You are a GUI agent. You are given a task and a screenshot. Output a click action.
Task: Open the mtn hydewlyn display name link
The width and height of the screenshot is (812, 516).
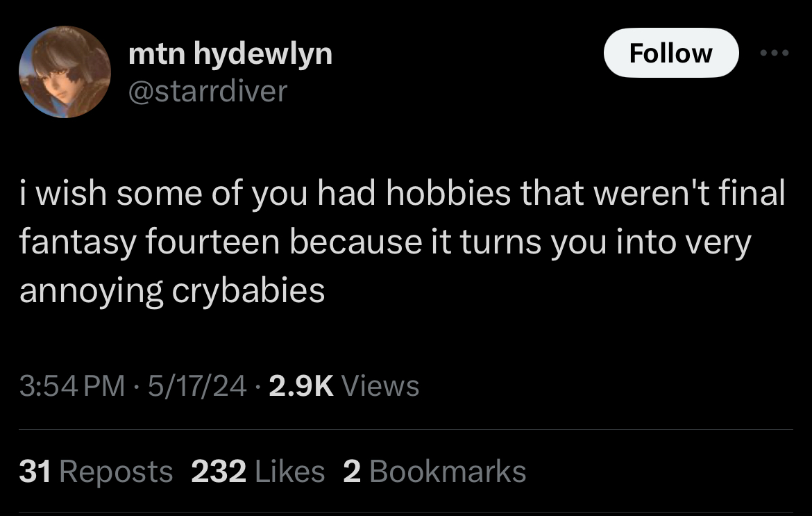pos(230,54)
